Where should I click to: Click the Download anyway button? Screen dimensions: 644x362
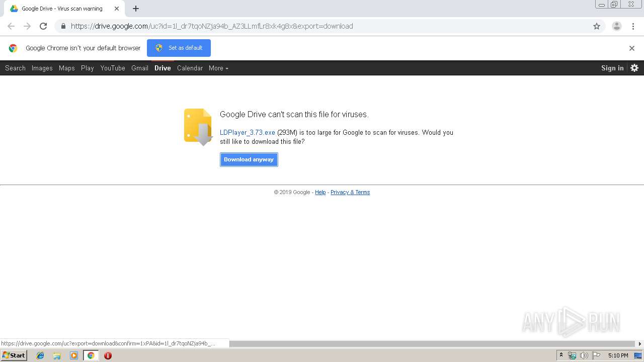(249, 159)
